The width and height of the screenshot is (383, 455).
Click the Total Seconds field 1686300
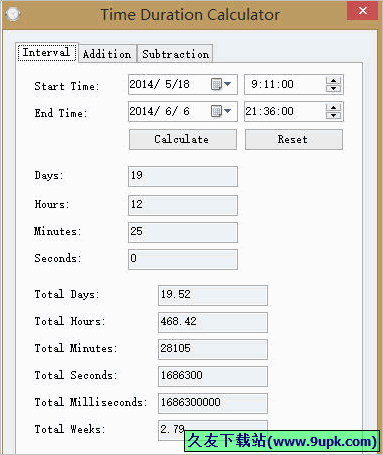[213, 376]
